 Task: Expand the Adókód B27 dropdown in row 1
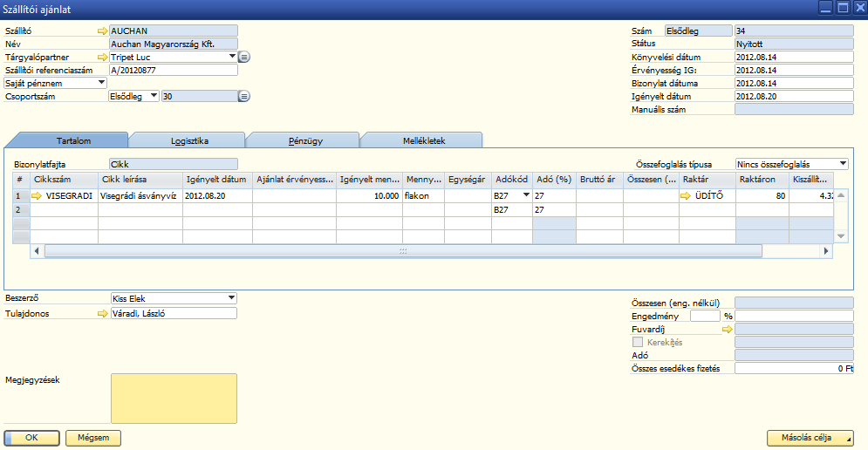pos(526,195)
